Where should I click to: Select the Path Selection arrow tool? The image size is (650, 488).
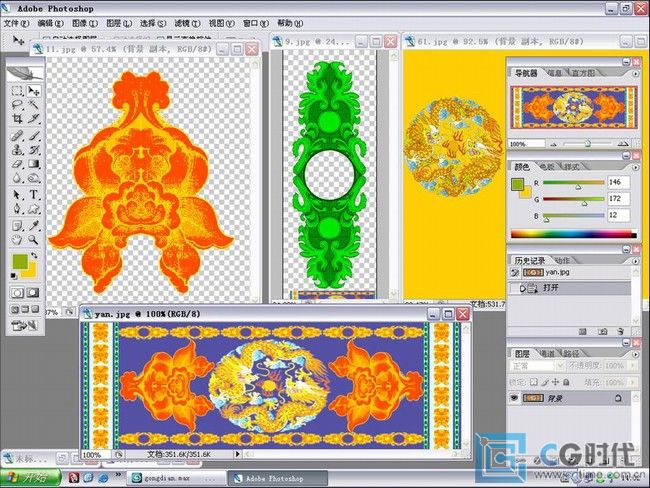[17, 194]
